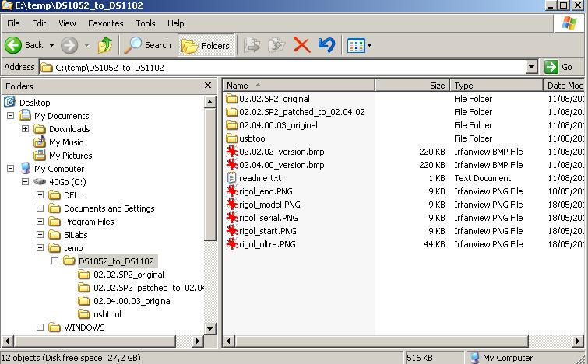Screen dimensions: 588x364
Task: Open the Favorites menu
Action: coord(105,23)
